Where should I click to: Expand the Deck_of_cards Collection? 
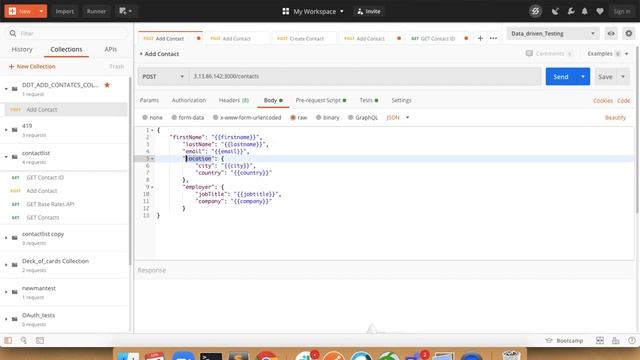click(x=6, y=265)
